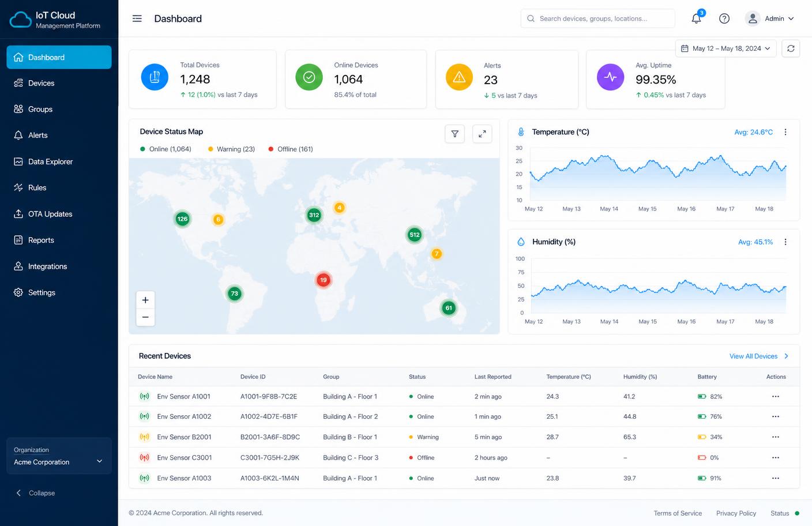Open notifications bell icon
The width and height of the screenshot is (812, 526).
click(697, 18)
